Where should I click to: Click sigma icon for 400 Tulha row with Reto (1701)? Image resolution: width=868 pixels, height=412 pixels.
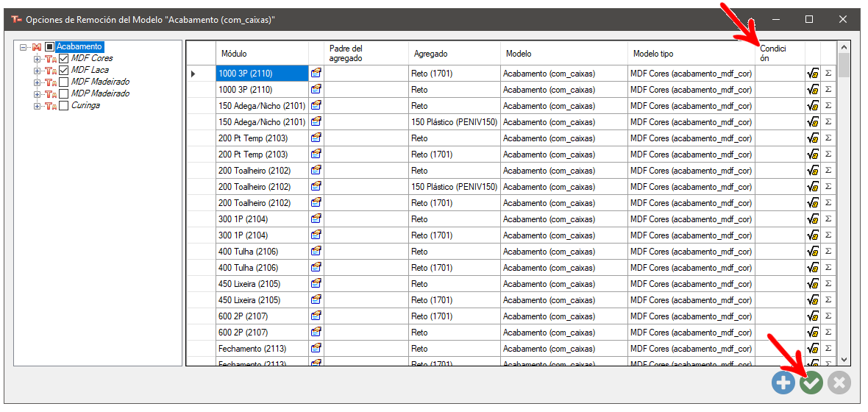pos(828,268)
